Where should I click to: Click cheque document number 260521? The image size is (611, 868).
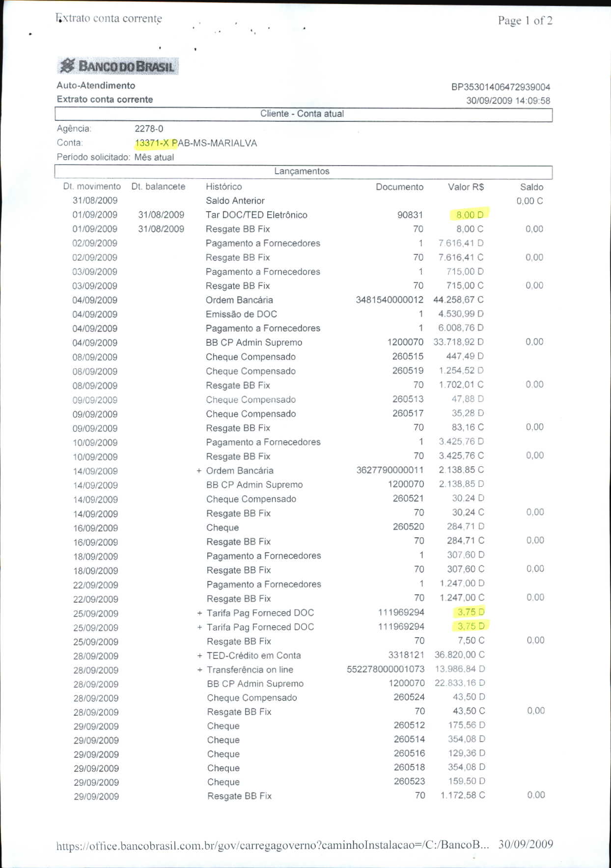pos(408,499)
